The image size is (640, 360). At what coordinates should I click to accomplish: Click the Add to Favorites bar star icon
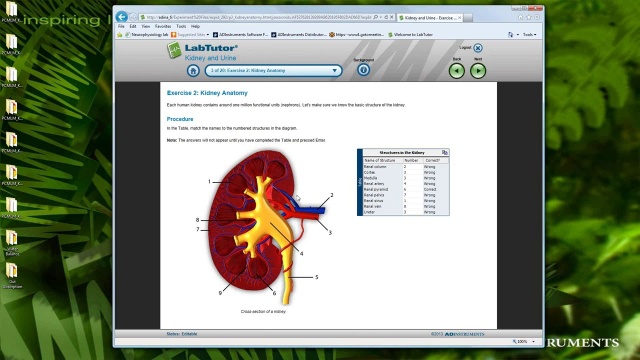point(120,35)
